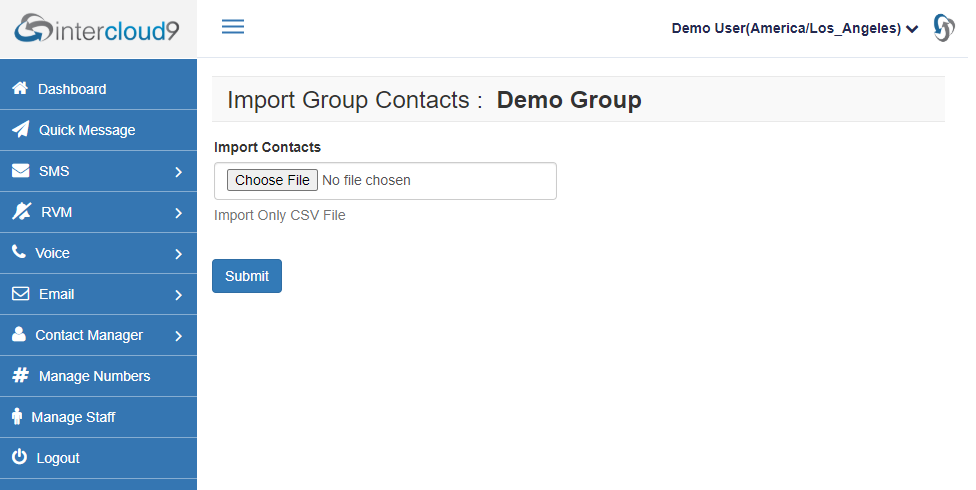
Task: Toggle sidebar with the hamburger menu icon
Action: [x=233, y=27]
